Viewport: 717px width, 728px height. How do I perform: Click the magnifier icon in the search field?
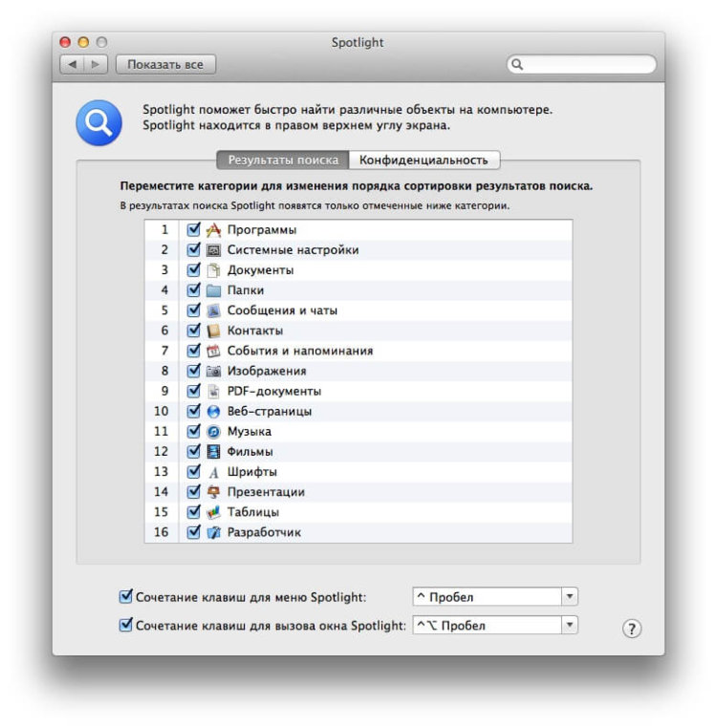point(517,65)
